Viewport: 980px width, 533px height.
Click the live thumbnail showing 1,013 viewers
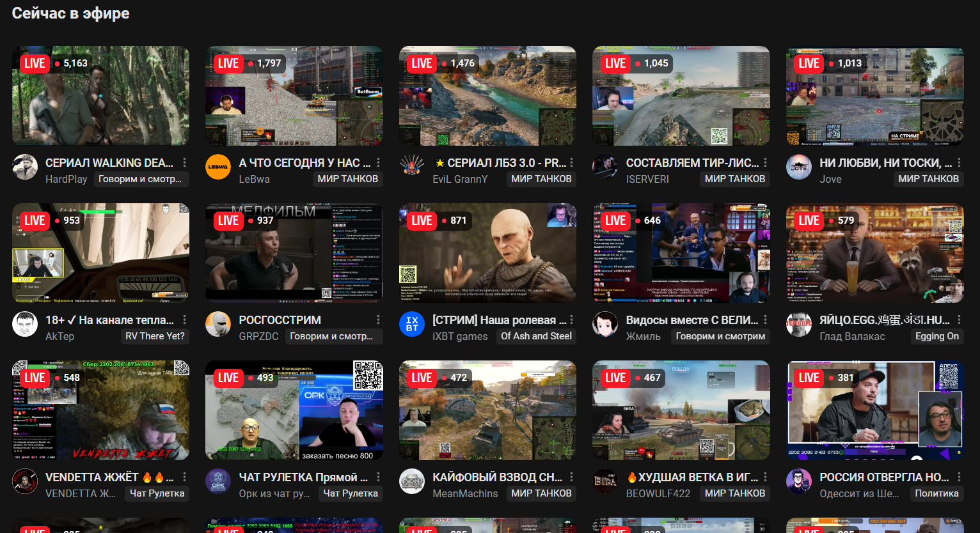(874, 96)
